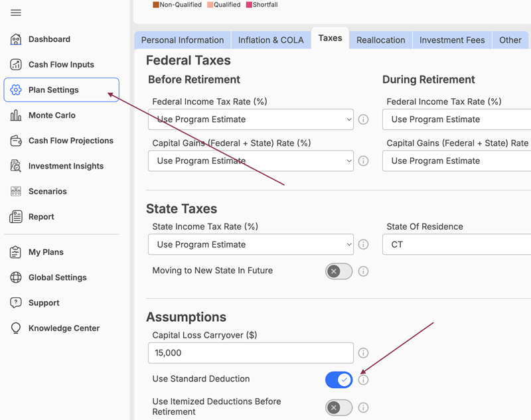Image resolution: width=531 pixels, height=420 pixels.
Task: Expand the State Income Tax Rate selector
Action: coord(251,244)
